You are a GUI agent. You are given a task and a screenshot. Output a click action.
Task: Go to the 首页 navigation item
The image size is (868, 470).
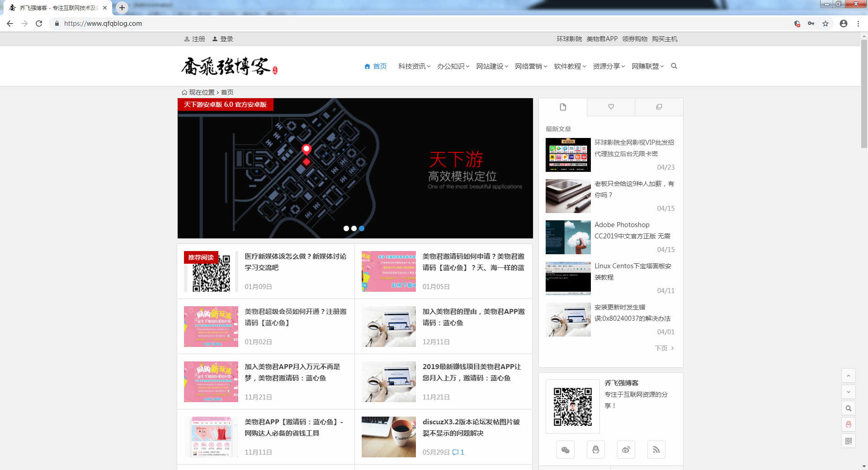click(376, 66)
